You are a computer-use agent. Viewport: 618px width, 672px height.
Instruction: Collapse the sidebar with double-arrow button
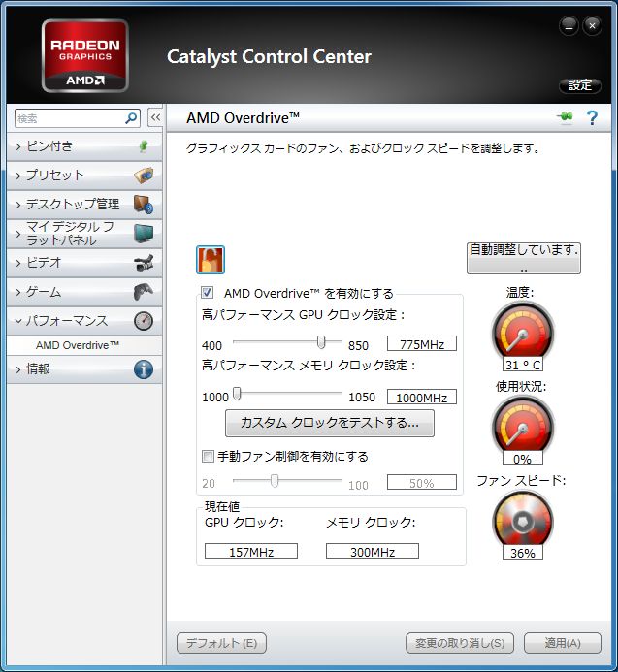(x=155, y=117)
